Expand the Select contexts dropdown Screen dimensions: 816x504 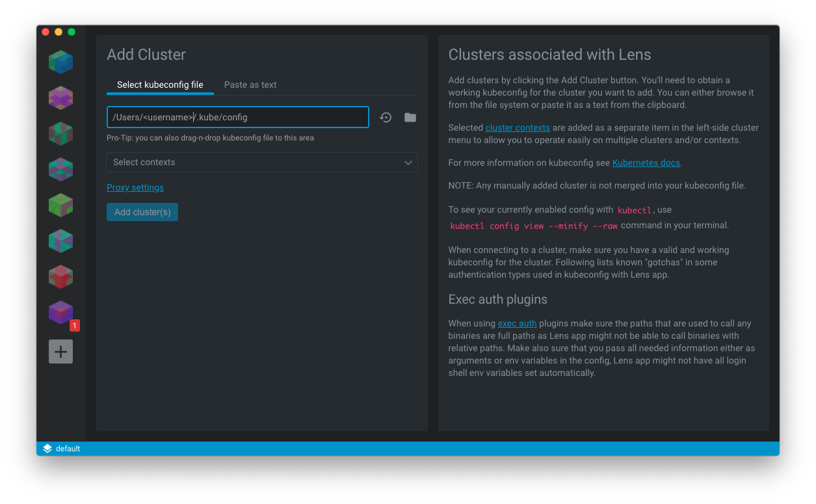pos(262,162)
